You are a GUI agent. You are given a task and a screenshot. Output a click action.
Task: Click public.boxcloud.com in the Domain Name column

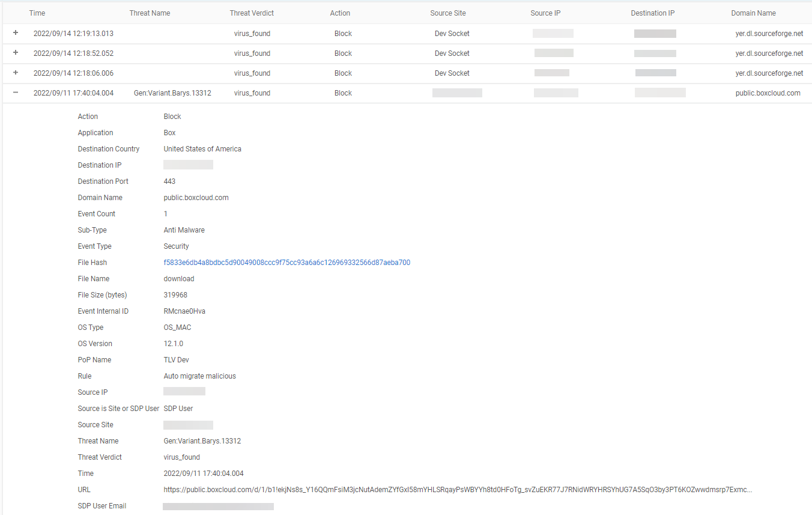click(x=768, y=93)
